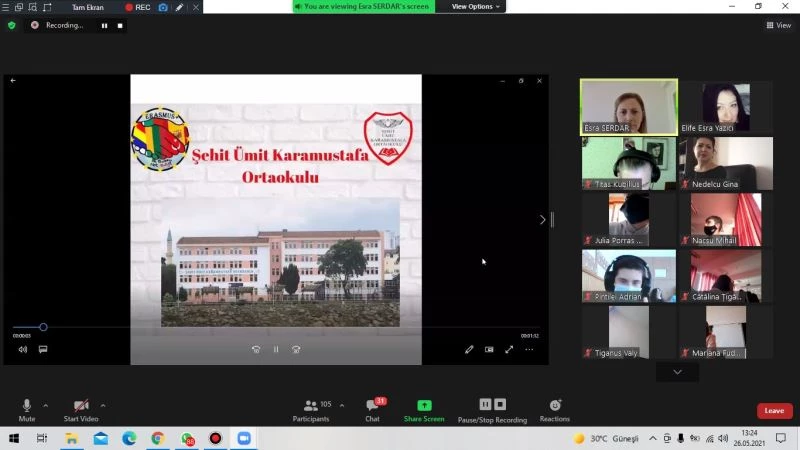Click the red Leave button
The image size is (800, 450).
pos(774,411)
